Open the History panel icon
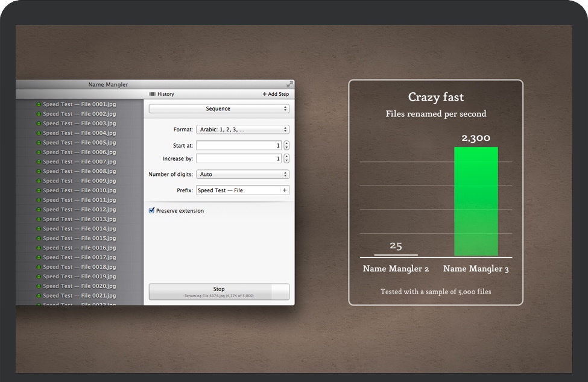Viewport: 588px width, 382px height. 153,94
